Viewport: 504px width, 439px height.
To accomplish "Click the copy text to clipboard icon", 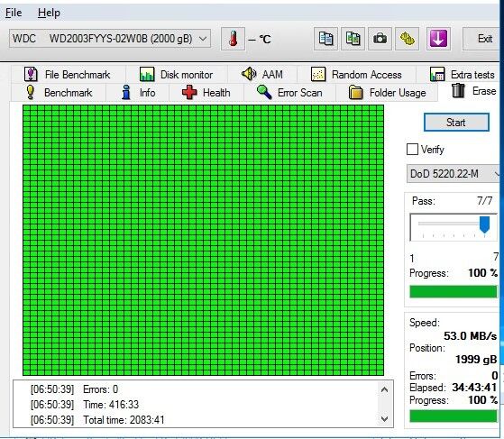I will click(x=325, y=39).
